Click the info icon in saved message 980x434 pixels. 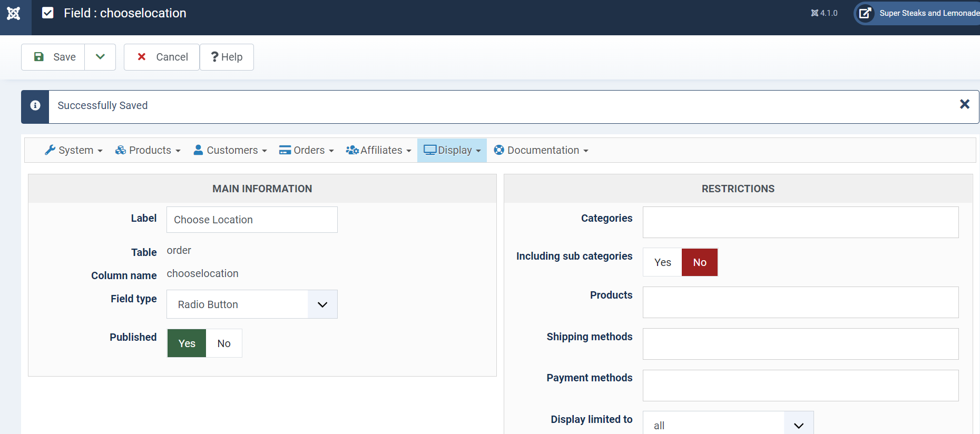pos(35,106)
